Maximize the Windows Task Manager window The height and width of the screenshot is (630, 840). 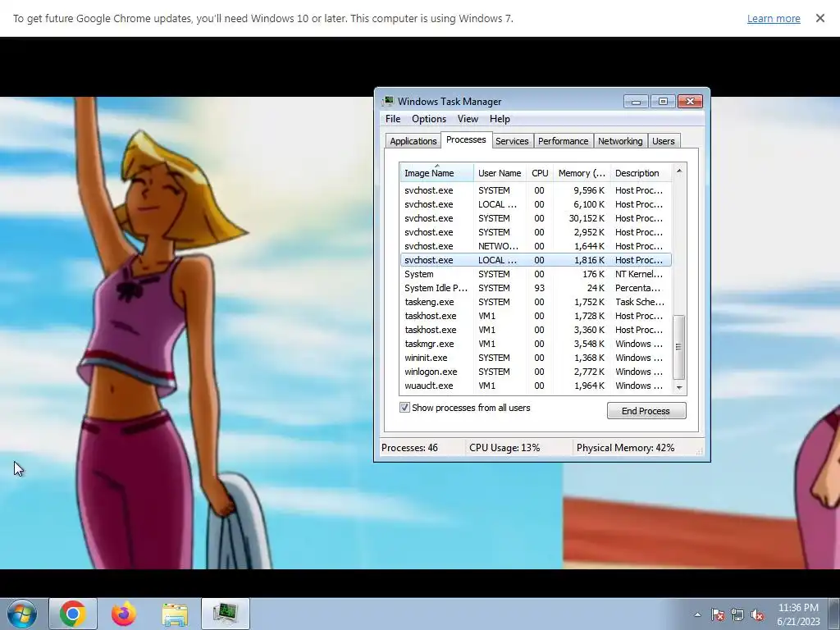663,101
